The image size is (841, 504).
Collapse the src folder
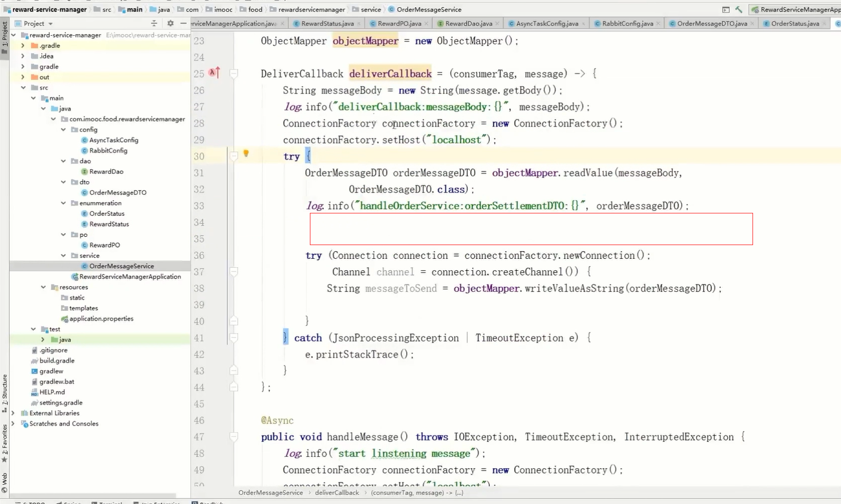(23, 87)
